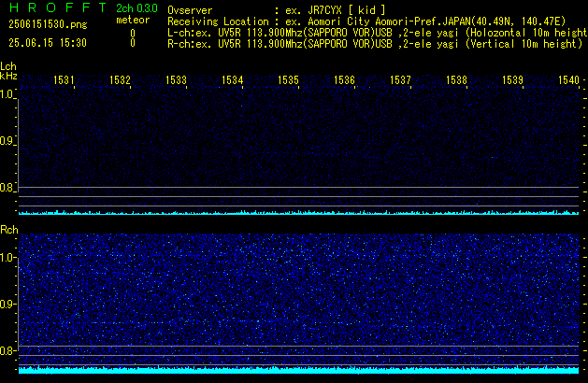
Task: Click the 1540 time marker
Action: point(568,80)
